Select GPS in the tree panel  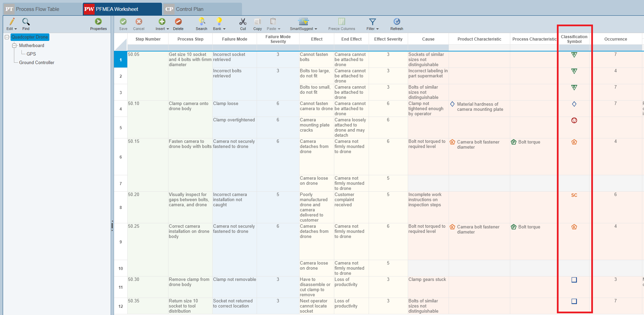click(x=31, y=54)
